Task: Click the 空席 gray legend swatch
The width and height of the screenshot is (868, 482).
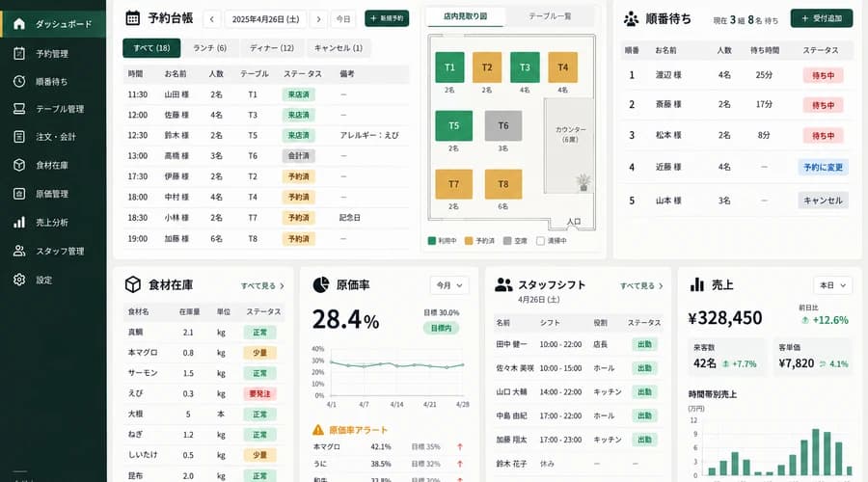Action: [x=507, y=241]
